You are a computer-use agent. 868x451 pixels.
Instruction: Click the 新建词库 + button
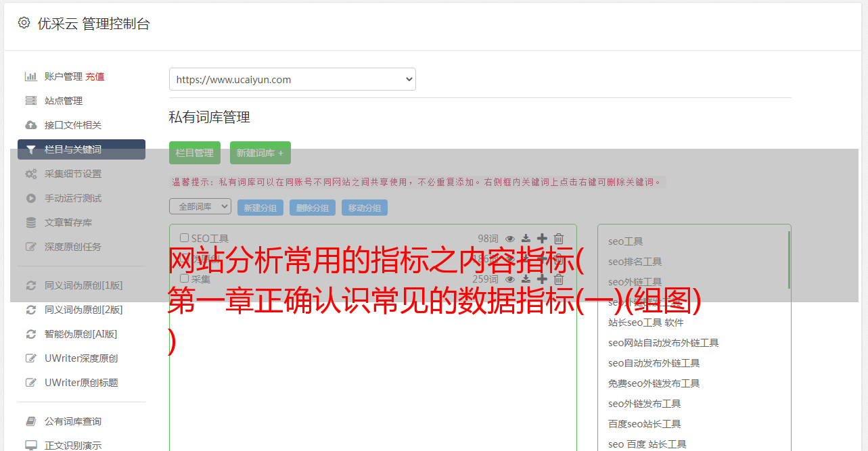pos(260,153)
